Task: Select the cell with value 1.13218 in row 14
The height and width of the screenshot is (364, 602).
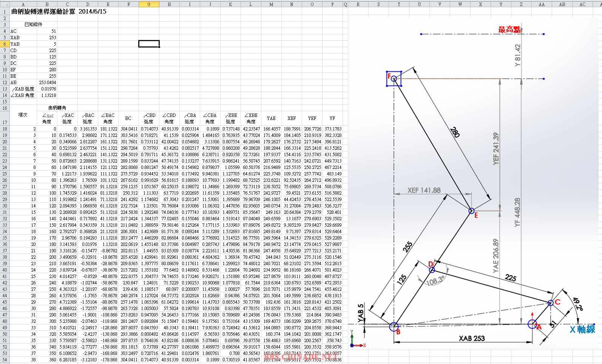Action: point(47,95)
